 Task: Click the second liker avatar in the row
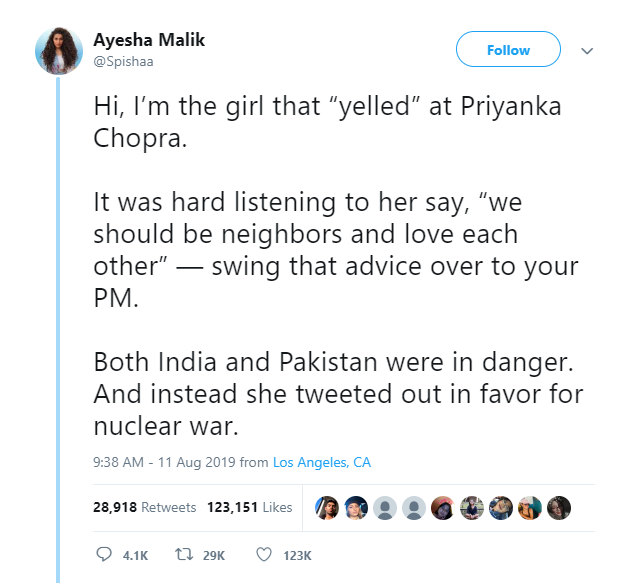[x=356, y=507]
